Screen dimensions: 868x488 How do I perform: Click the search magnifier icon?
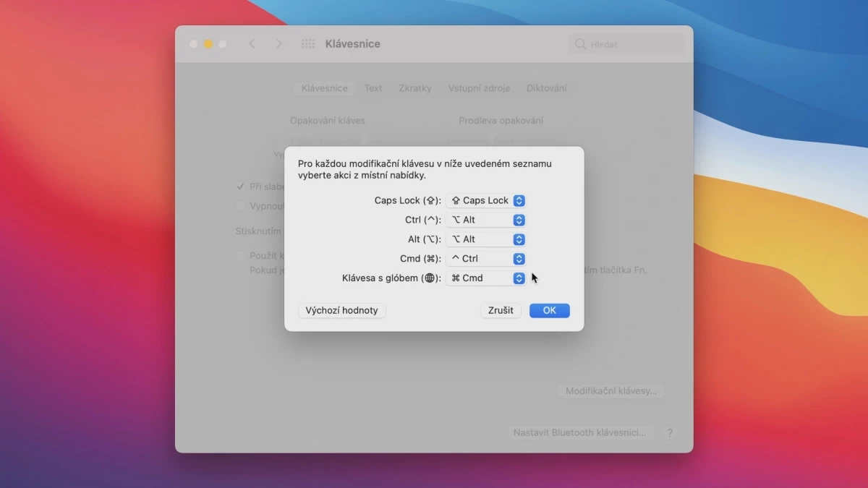pyautogui.click(x=580, y=44)
